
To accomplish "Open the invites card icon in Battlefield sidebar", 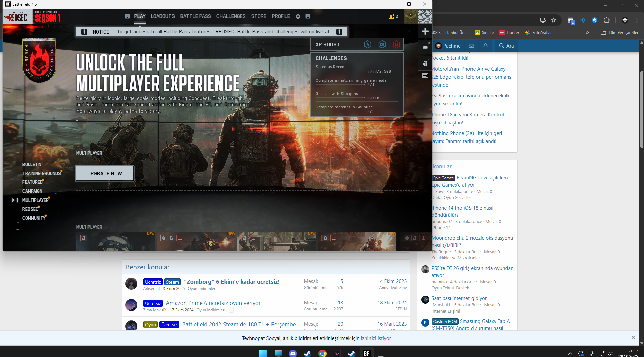I will point(425,47).
